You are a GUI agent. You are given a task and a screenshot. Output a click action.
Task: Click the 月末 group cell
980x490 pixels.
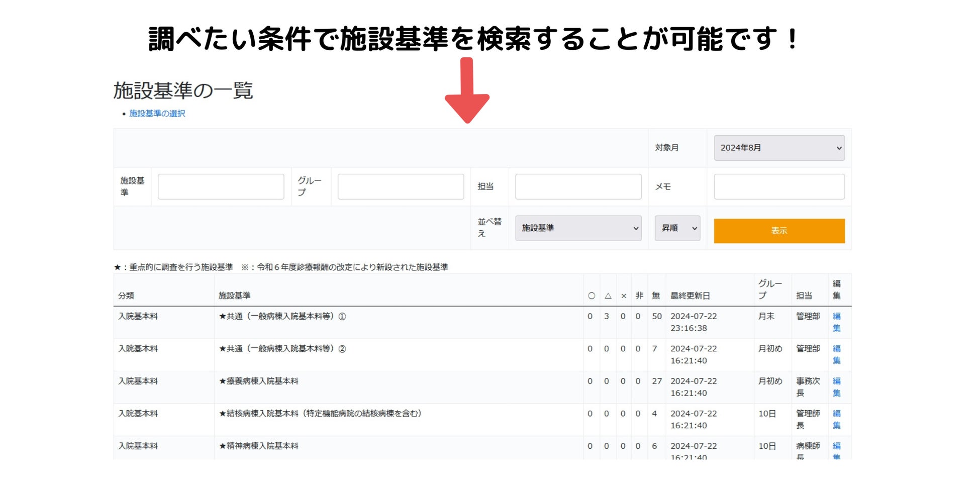(x=766, y=316)
